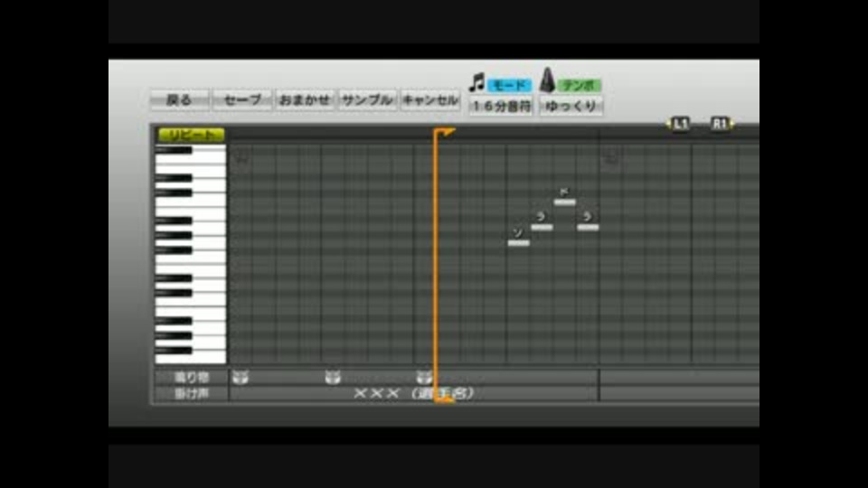Select the キャンセル cancel button

click(x=430, y=100)
